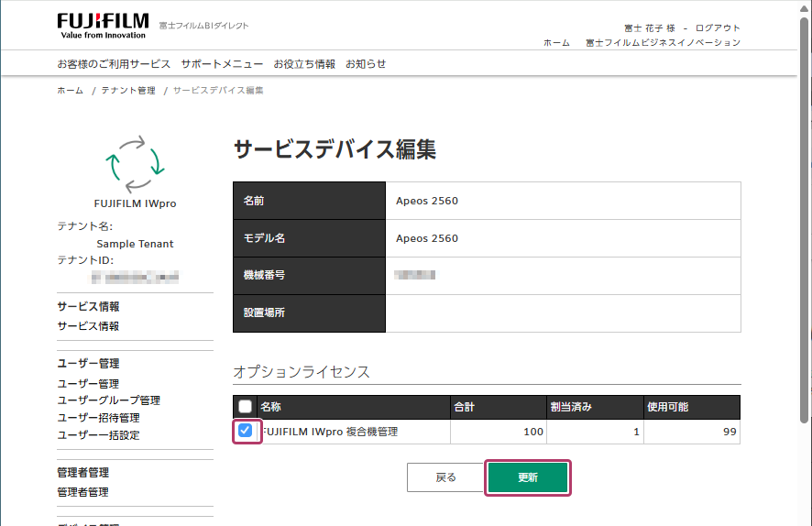
Task: Open ユーザーグループ管理 in the sidebar
Action: tap(108, 400)
